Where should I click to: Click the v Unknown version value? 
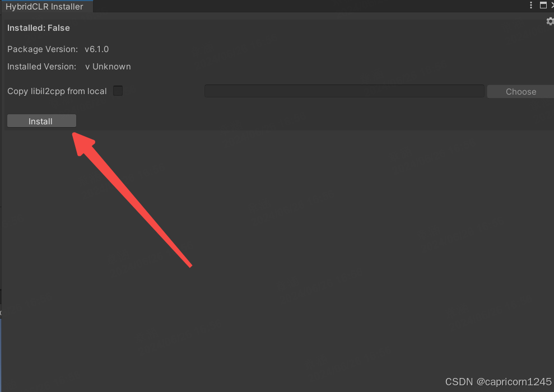point(108,67)
